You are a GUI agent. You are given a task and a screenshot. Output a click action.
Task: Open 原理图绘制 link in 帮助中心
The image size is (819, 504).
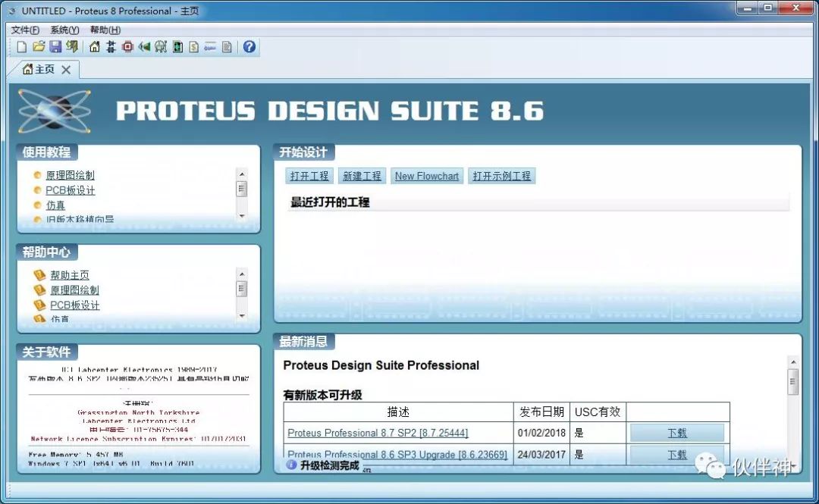pos(74,290)
